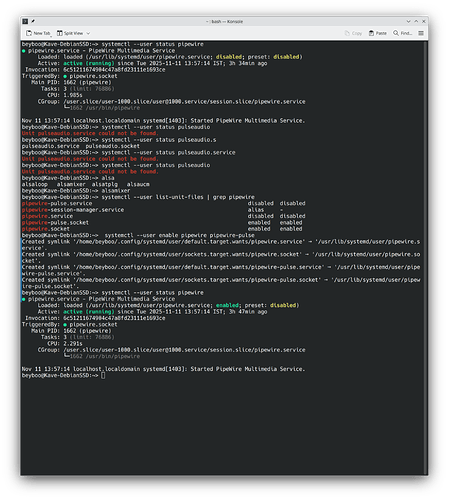
Task: Click the Copy toolbar button
Action: [353, 33]
